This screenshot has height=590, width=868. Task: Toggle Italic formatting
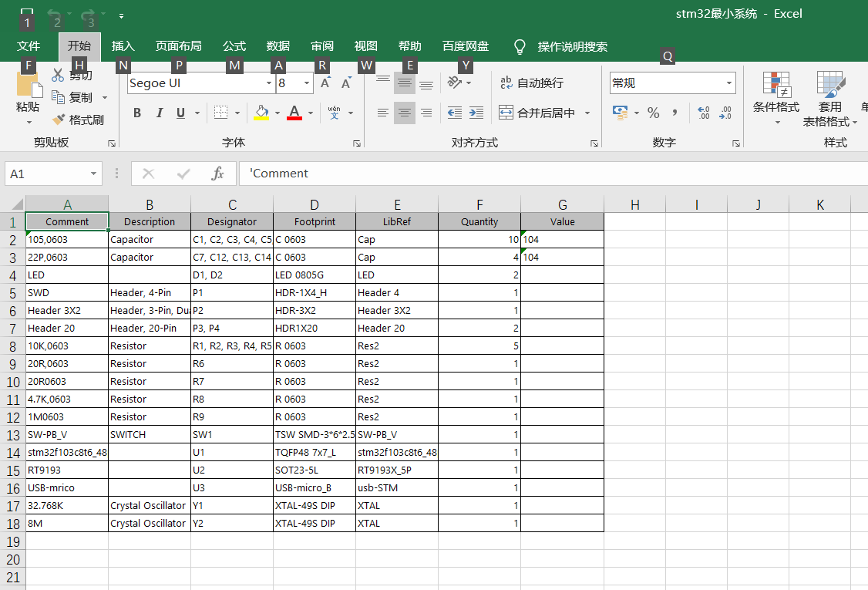(159, 113)
